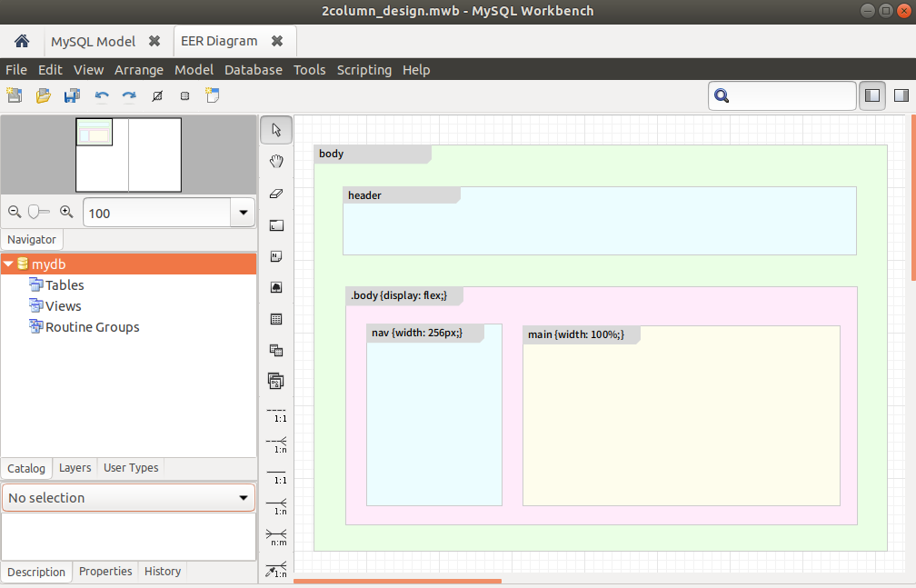Select the table placement tool
The height and width of the screenshot is (588, 916).
click(276, 318)
